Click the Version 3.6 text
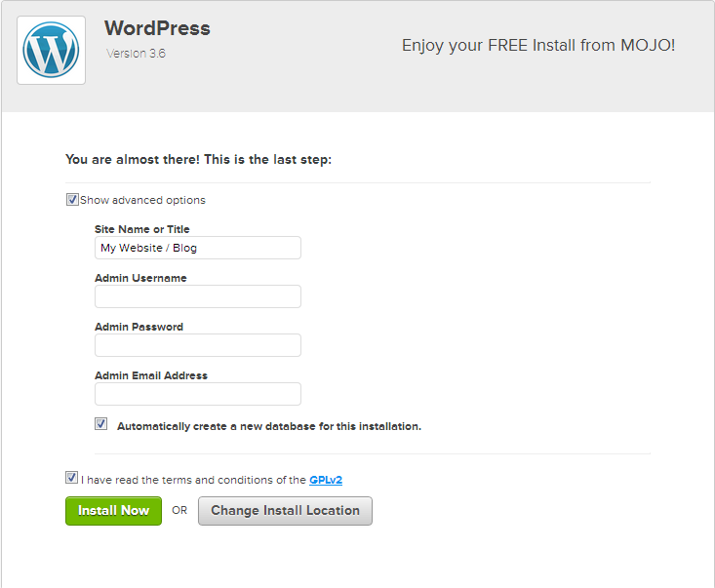The width and height of the screenshot is (715, 588). tap(136, 54)
